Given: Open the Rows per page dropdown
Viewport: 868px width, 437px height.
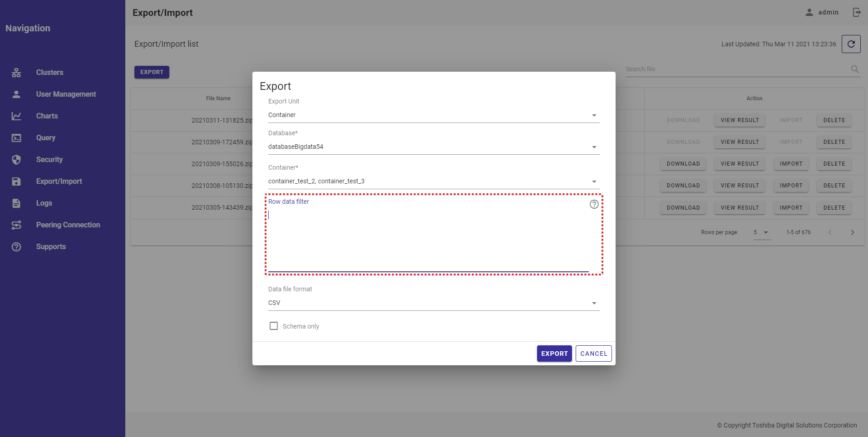Looking at the screenshot, I should point(762,232).
